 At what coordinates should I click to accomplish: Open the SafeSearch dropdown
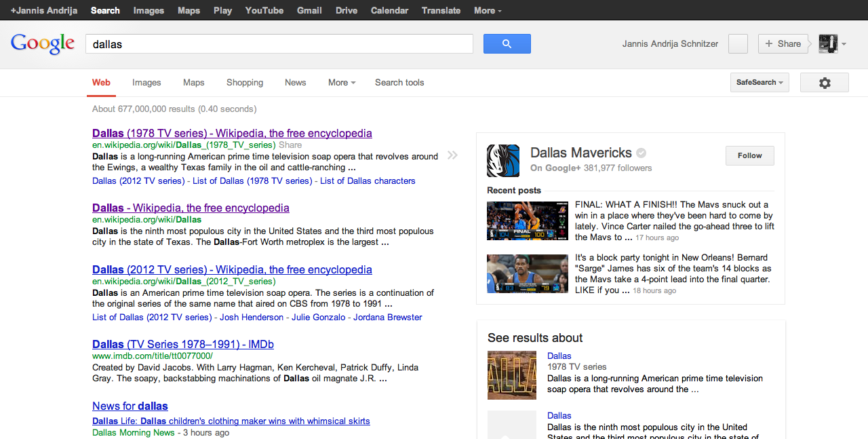(x=759, y=82)
